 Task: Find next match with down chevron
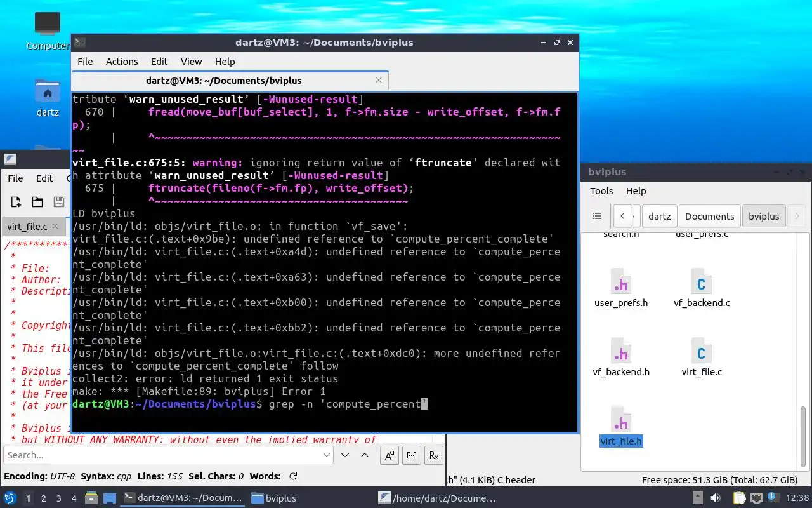[x=345, y=455]
